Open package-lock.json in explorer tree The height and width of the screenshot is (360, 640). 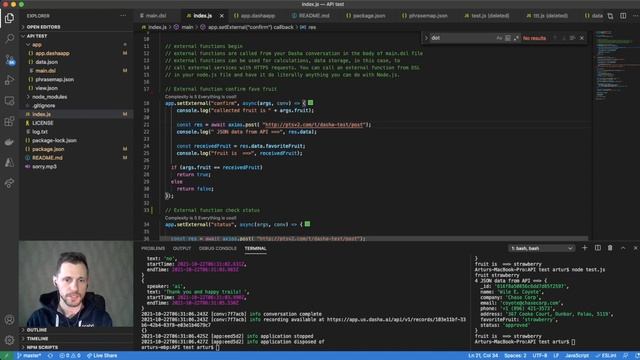(54, 140)
